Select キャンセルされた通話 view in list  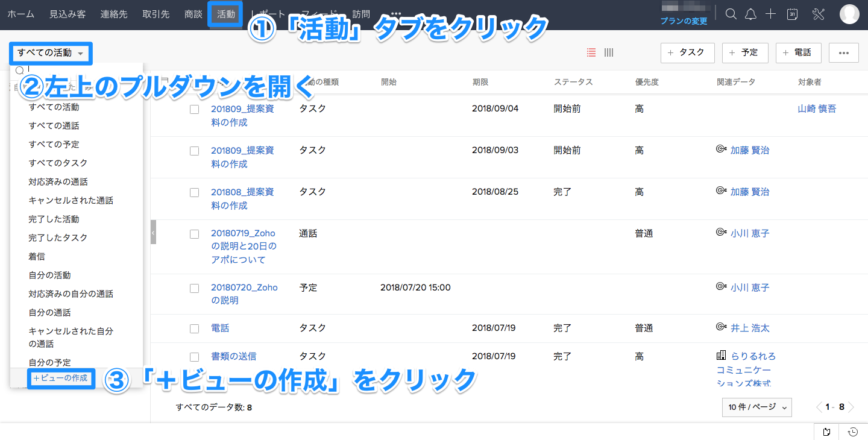[x=71, y=201]
